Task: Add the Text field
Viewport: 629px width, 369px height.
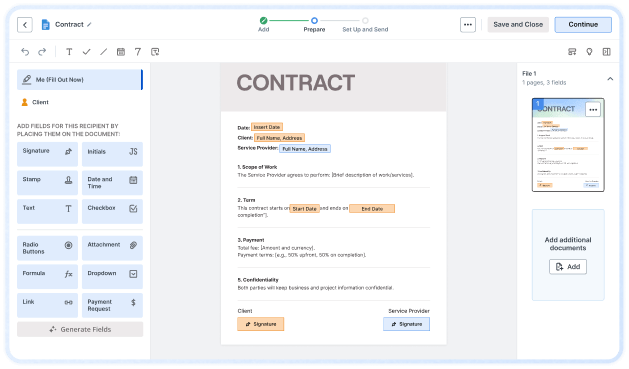Action: point(47,211)
